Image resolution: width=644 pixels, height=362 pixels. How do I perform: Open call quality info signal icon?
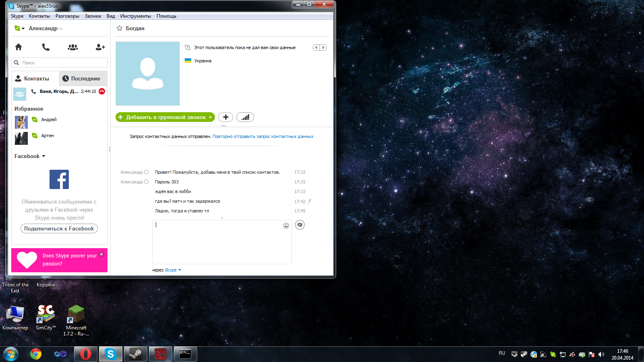click(245, 117)
